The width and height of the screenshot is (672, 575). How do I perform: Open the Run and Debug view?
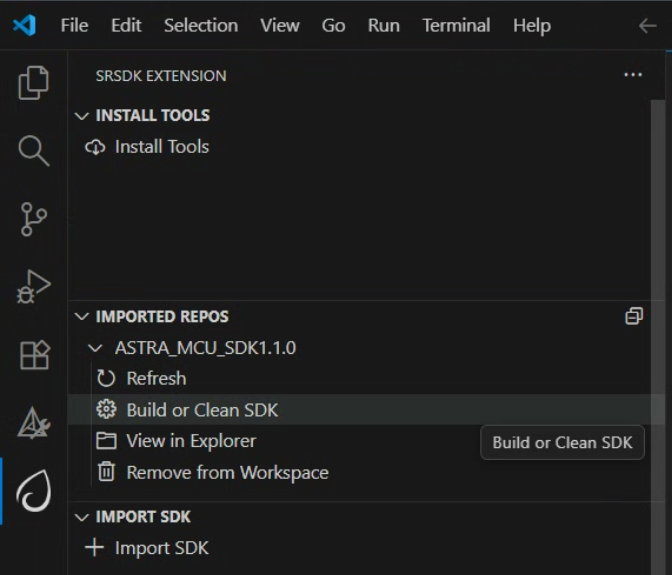pos(34,287)
